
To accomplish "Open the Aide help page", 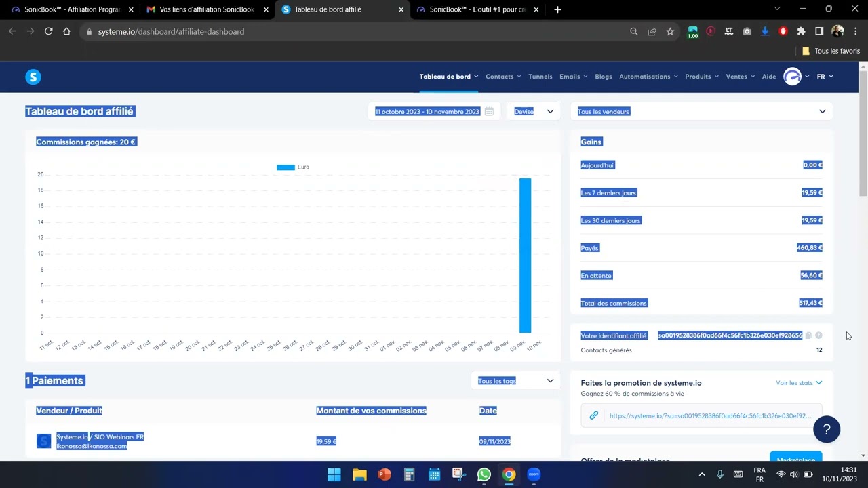I will tap(769, 77).
